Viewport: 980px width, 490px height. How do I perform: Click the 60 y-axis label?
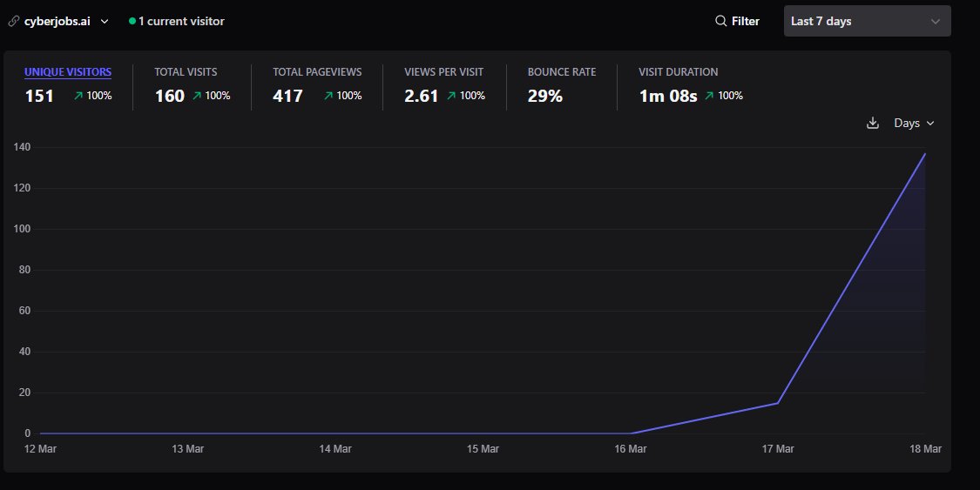pos(24,311)
